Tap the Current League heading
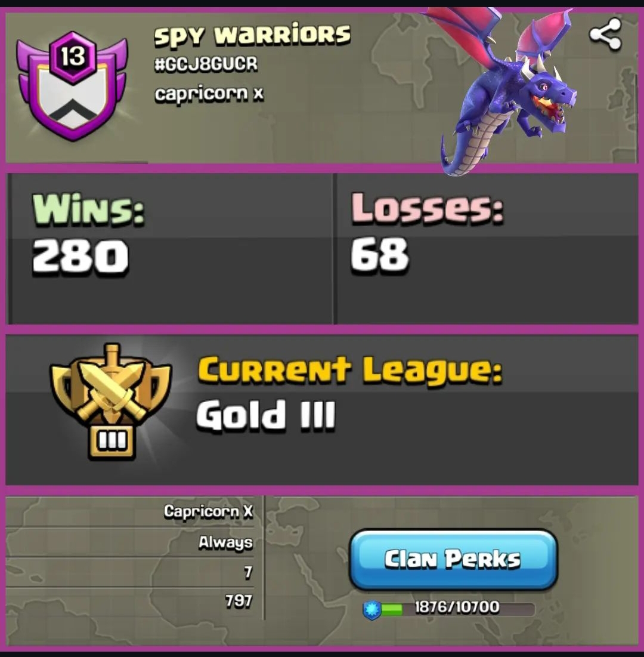The width and height of the screenshot is (644, 657). (349, 371)
